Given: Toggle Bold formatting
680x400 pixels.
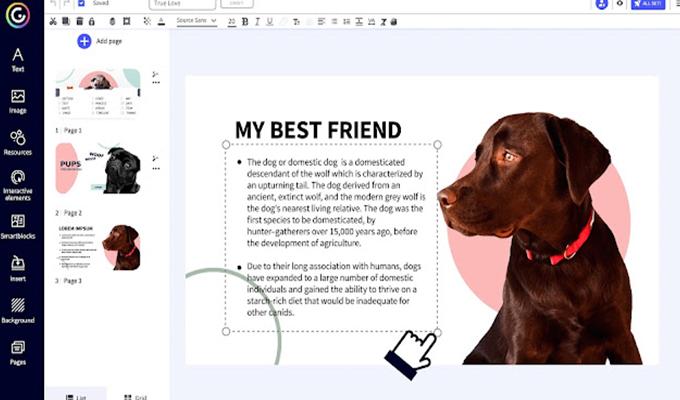Looking at the screenshot, I should [x=245, y=21].
